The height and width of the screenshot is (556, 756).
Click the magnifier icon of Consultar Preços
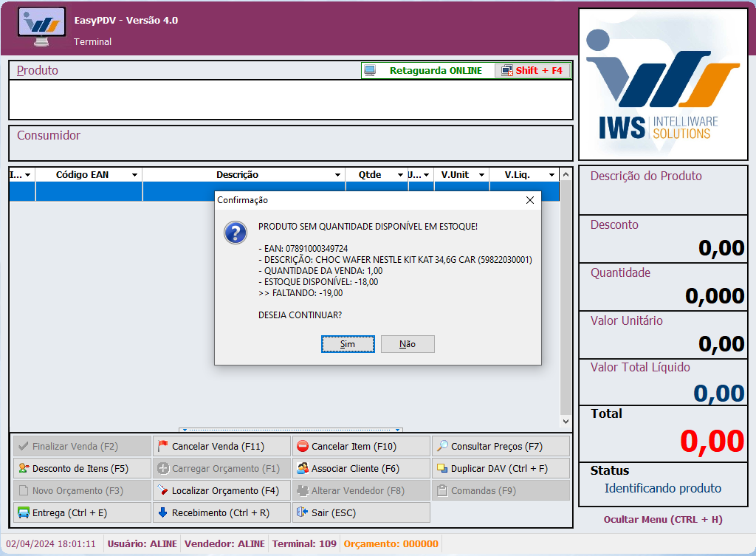pos(442,446)
